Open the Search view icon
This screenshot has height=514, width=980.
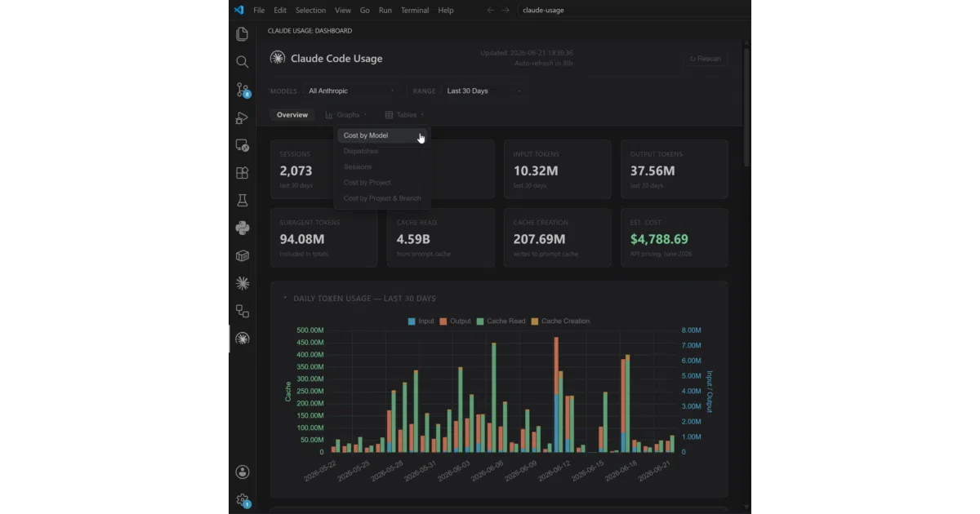point(242,62)
